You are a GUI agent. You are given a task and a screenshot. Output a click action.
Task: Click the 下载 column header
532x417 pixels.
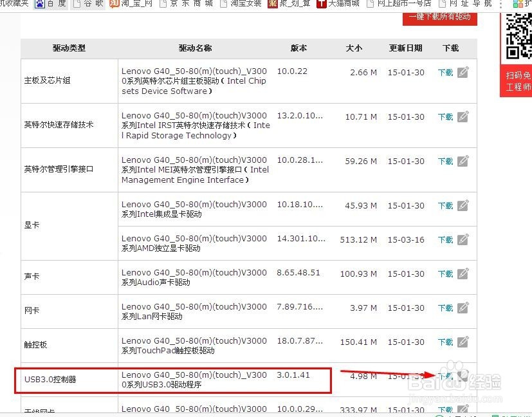(x=450, y=48)
